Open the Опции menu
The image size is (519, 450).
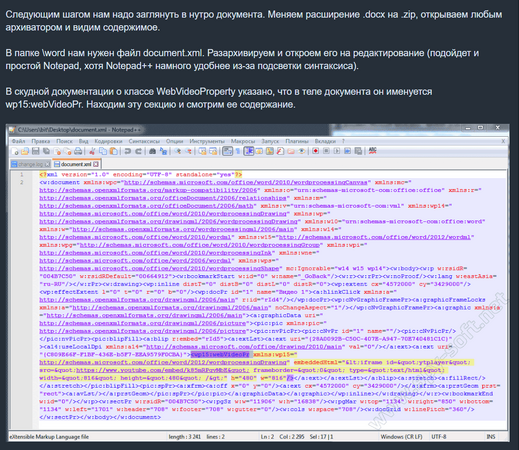(x=175, y=141)
